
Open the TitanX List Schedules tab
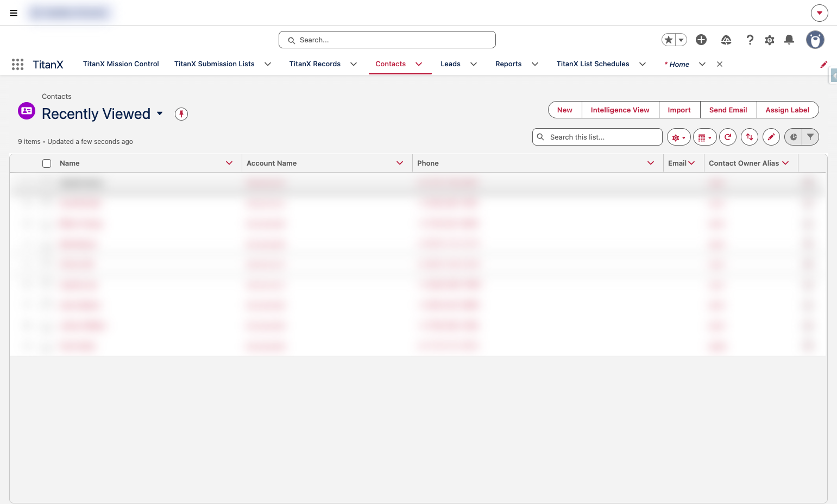593,64
